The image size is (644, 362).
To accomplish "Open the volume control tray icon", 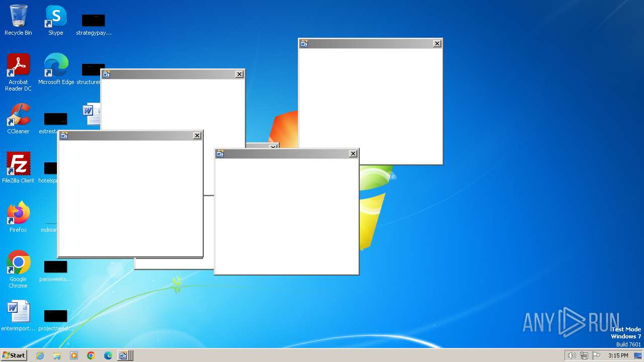I will coord(572,355).
